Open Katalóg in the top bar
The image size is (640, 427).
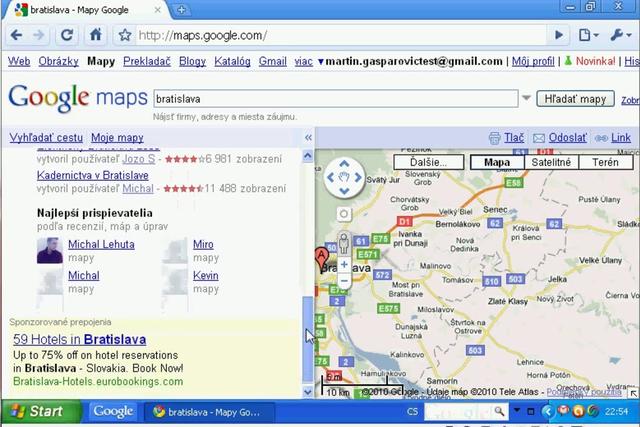232,61
